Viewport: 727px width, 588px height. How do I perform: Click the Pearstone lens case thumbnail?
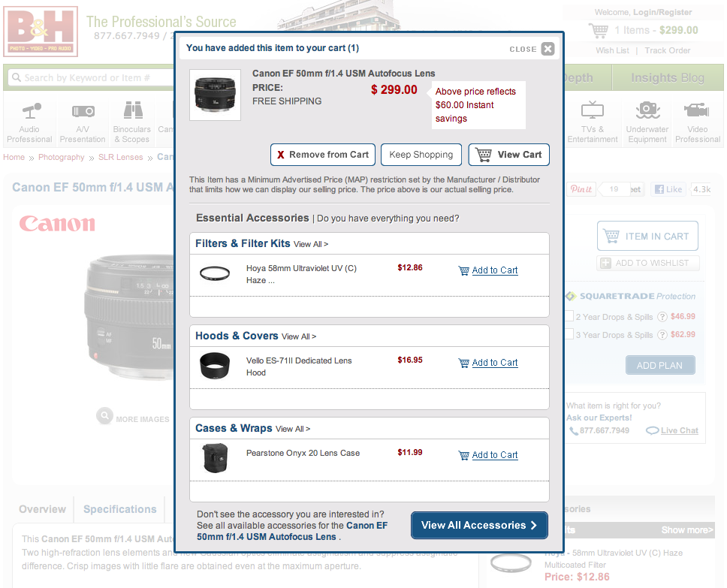(216, 458)
